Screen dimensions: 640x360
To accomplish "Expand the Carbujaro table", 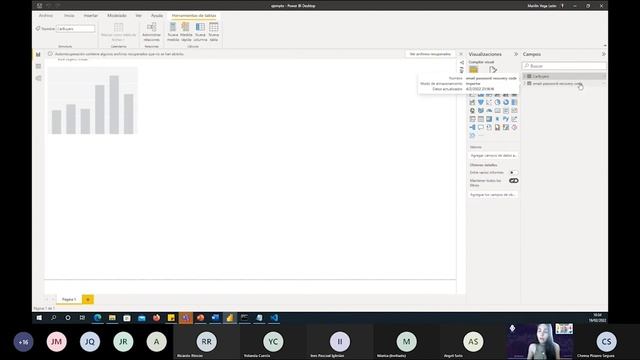I will 524,76.
